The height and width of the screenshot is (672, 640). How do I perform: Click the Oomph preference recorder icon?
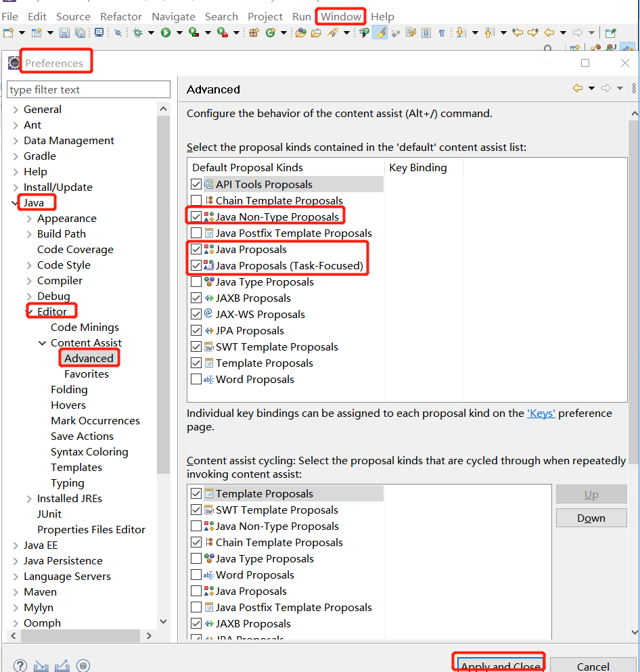click(x=83, y=666)
